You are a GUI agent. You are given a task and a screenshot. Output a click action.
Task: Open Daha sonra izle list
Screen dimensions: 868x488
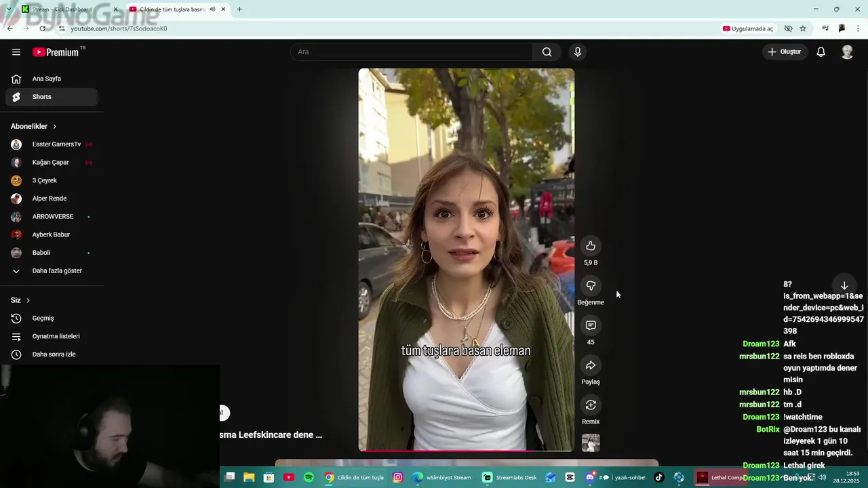pyautogui.click(x=52, y=354)
